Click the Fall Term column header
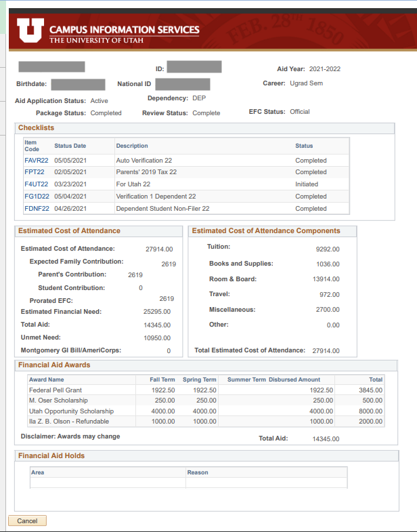This screenshot has height=532, width=417. 162,380
